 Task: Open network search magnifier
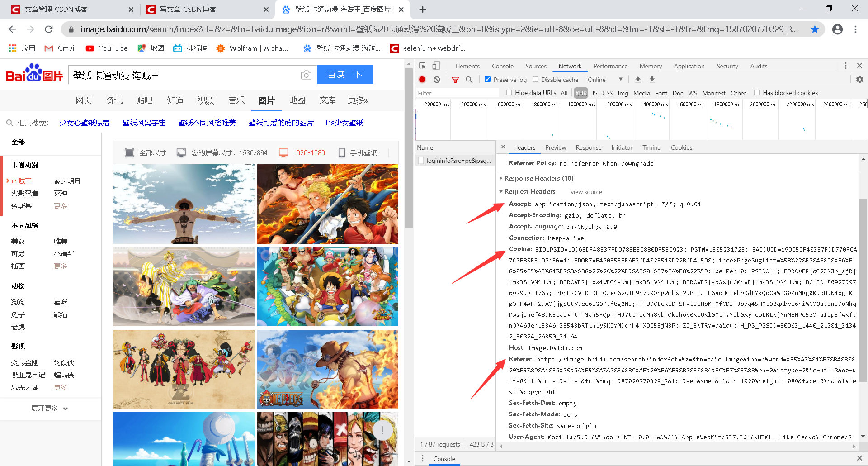pyautogui.click(x=469, y=80)
